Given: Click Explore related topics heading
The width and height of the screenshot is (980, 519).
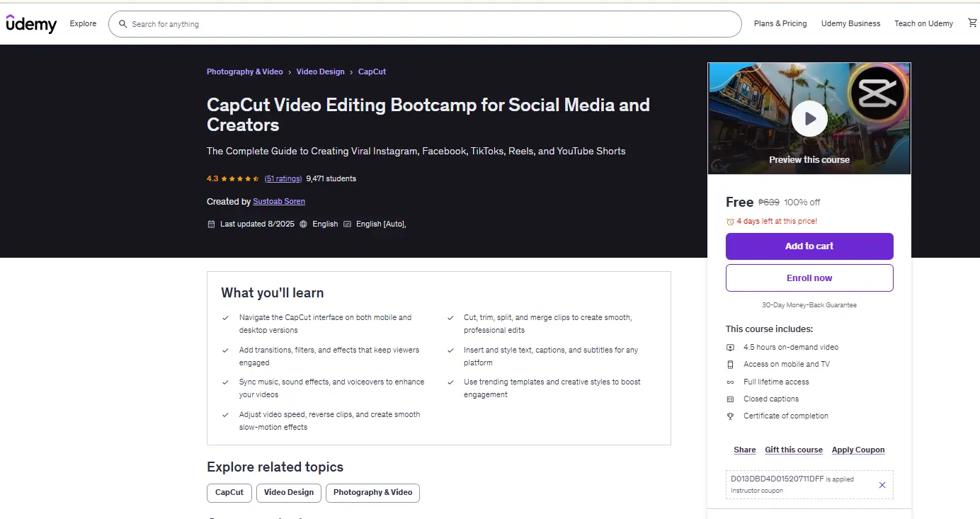Looking at the screenshot, I should (275, 467).
